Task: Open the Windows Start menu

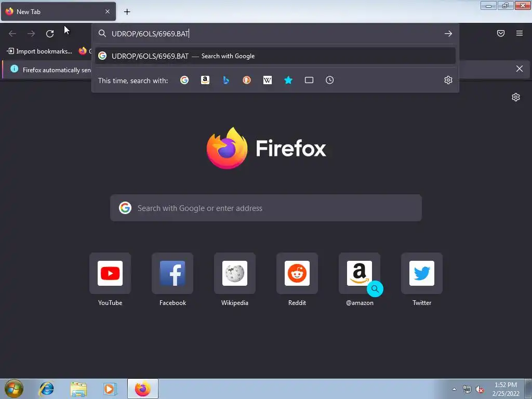Action: (14, 389)
